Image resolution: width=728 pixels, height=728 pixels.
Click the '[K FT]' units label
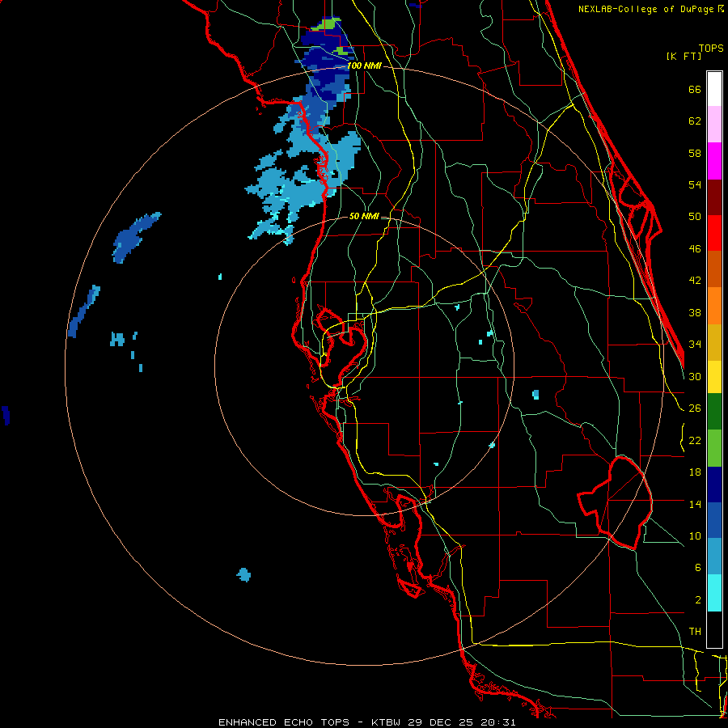click(684, 56)
